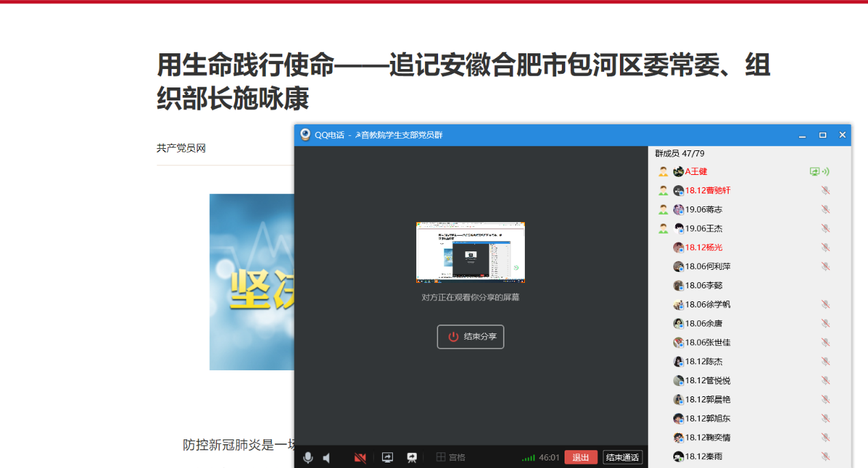Click the presentation demo icon
Screen dimensions: 868x468
[x=412, y=458]
